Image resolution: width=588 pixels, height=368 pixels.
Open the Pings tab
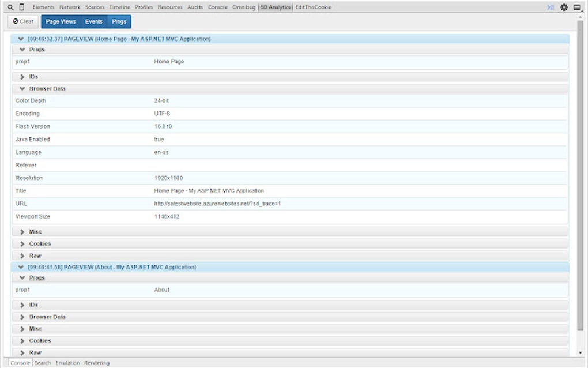119,21
